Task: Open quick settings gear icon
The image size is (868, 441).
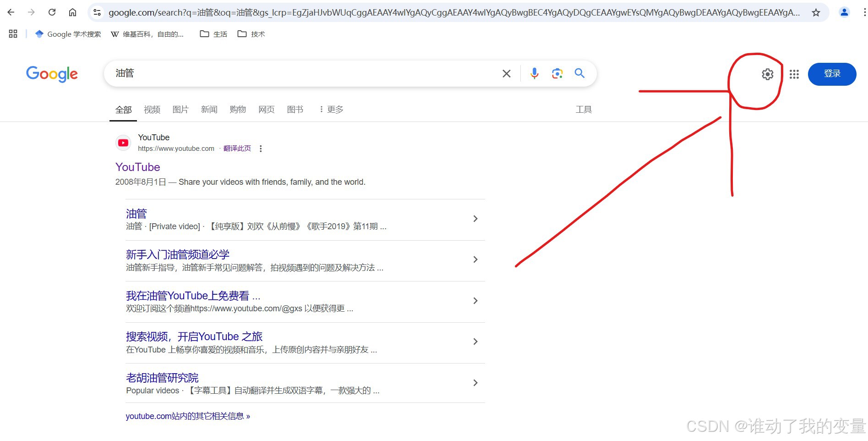Action: [768, 74]
